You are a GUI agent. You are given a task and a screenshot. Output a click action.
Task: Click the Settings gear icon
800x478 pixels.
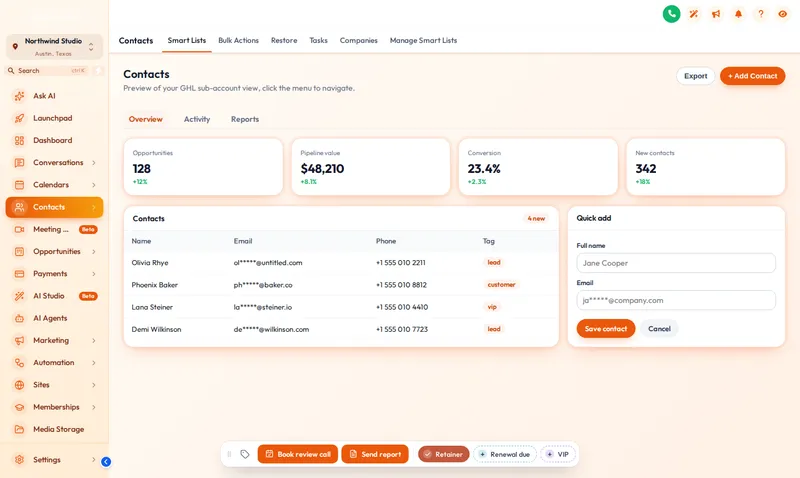(x=19, y=460)
